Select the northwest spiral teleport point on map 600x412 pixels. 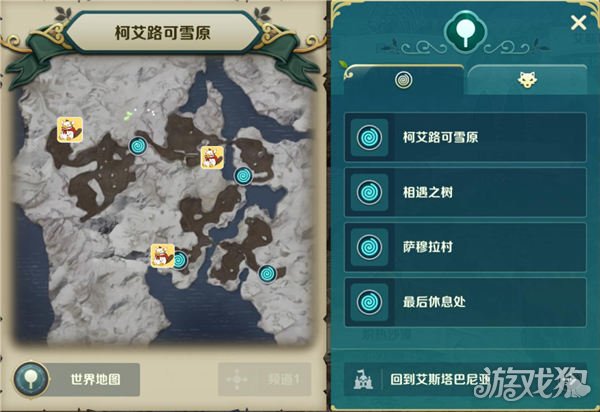pyautogui.click(x=138, y=146)
